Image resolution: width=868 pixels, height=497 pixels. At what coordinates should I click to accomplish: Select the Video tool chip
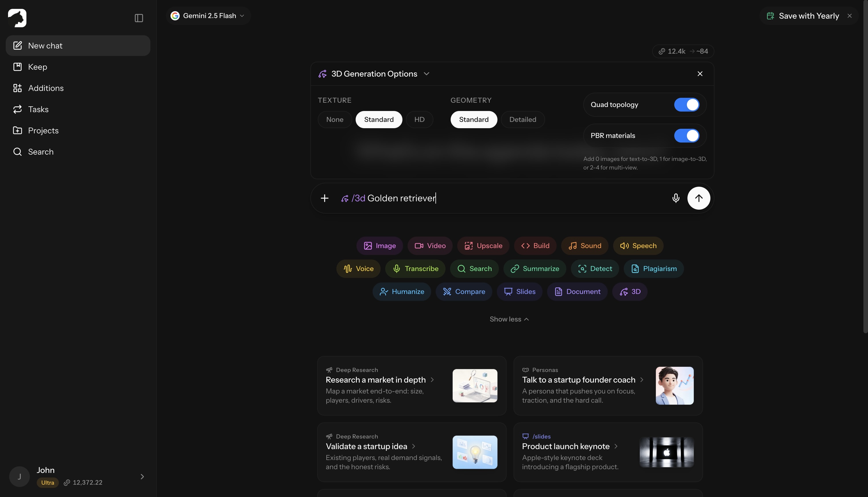pos(430,246)
